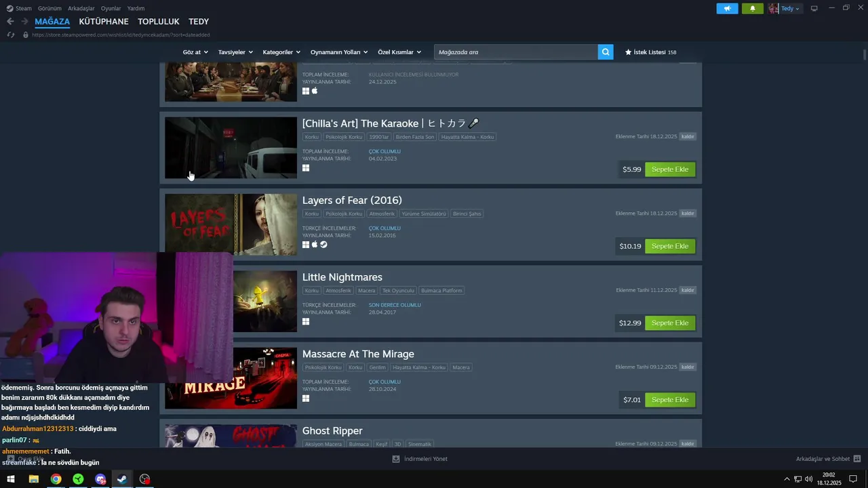
Task: Click Apple platform icon on Layers of Fear
Action: point(315,245)
